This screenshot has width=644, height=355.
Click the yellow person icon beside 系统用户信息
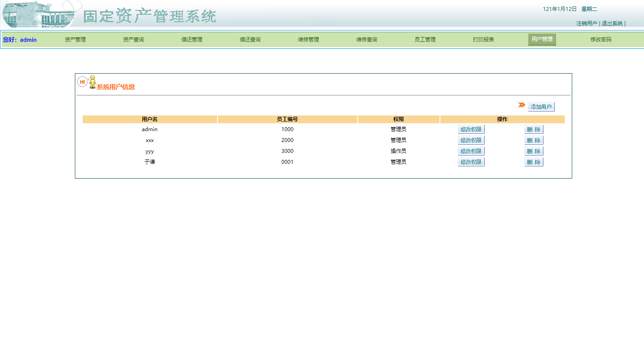93,81
